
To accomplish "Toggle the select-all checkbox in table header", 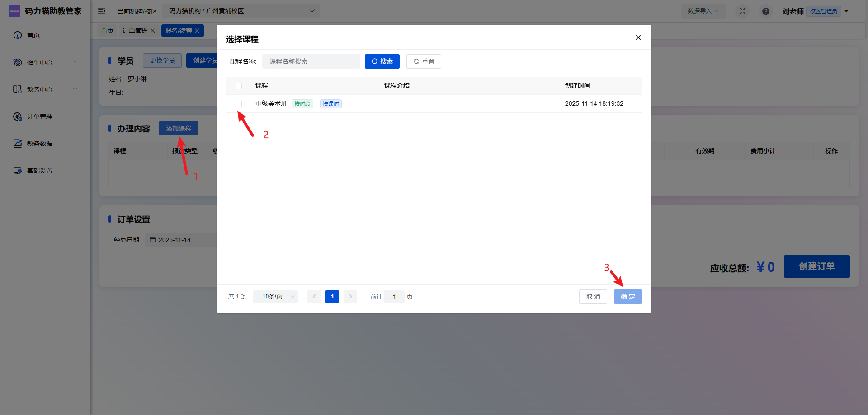I will [x=239, y=86].
